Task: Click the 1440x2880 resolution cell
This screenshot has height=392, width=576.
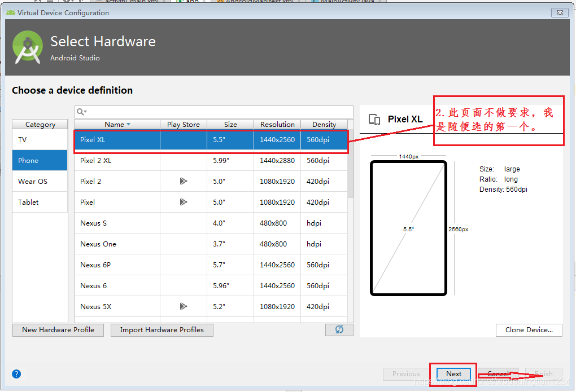Action: tap(277, 160)
